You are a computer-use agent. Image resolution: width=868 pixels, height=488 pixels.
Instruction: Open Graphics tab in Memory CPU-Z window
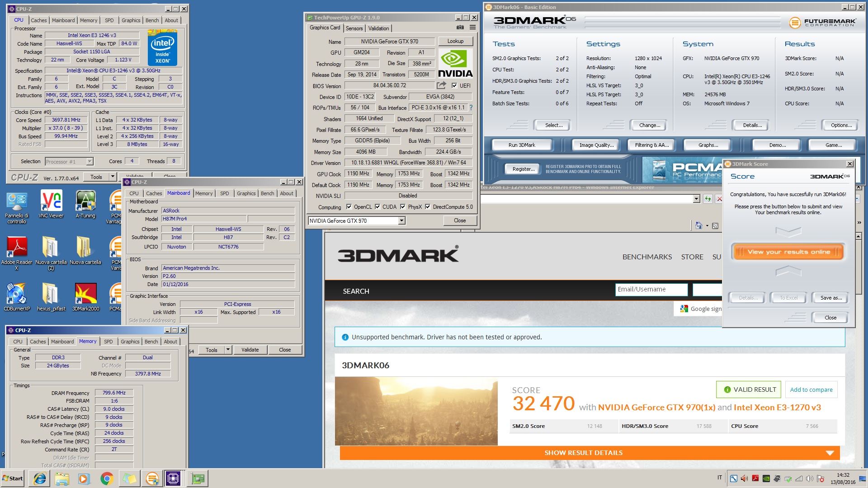pos(130,342)
